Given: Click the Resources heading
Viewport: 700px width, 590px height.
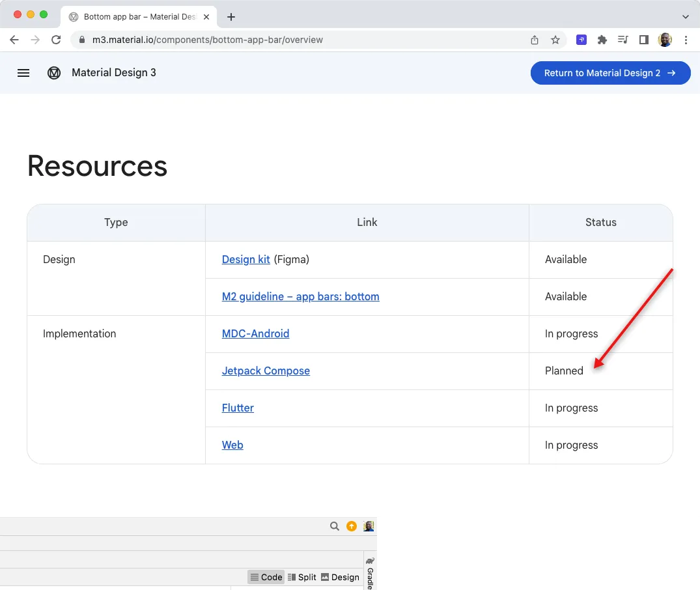Looking at the screenshot, I should 97,166.
